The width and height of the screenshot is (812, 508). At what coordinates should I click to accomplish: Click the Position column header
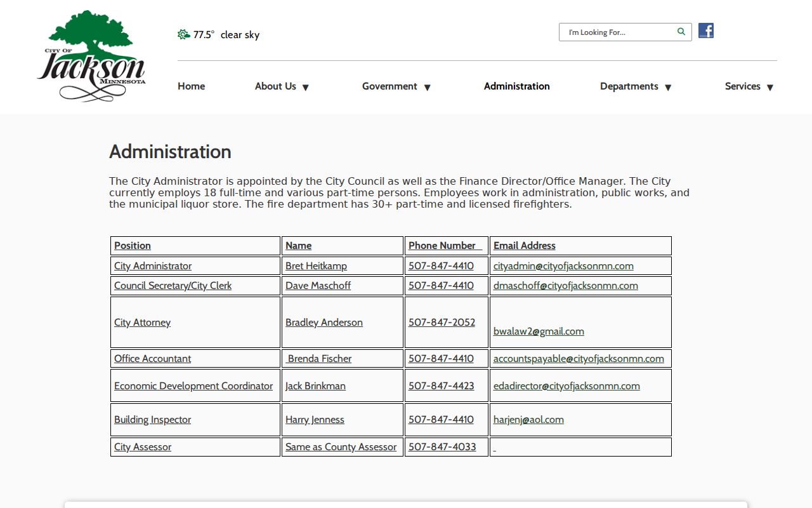(x=133, y=246)
